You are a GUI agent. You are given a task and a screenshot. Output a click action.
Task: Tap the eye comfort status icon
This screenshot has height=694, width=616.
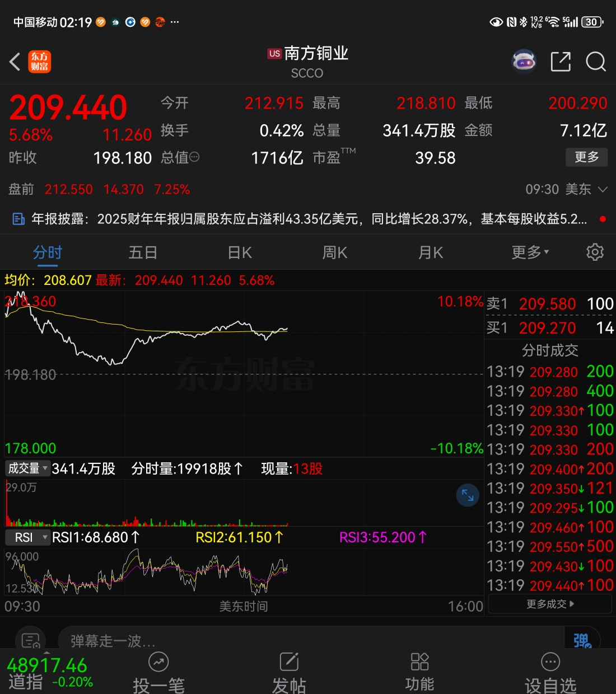pos(496,22)
